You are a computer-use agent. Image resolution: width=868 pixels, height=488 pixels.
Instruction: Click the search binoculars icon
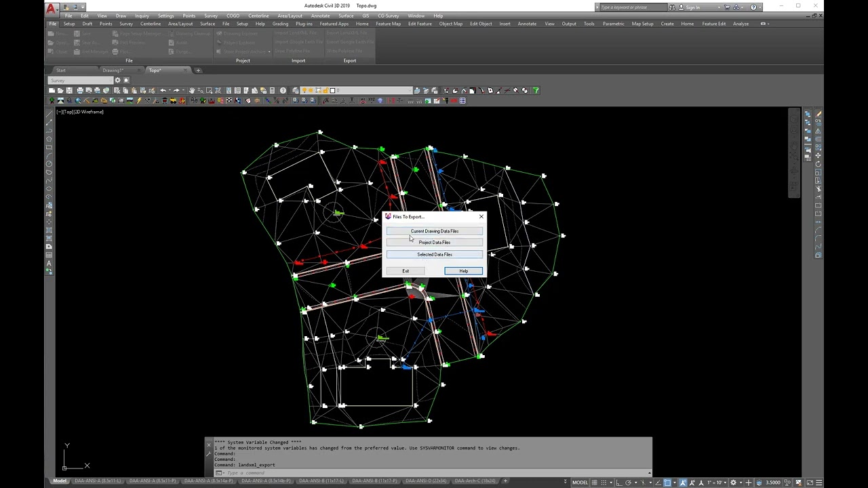672,7
